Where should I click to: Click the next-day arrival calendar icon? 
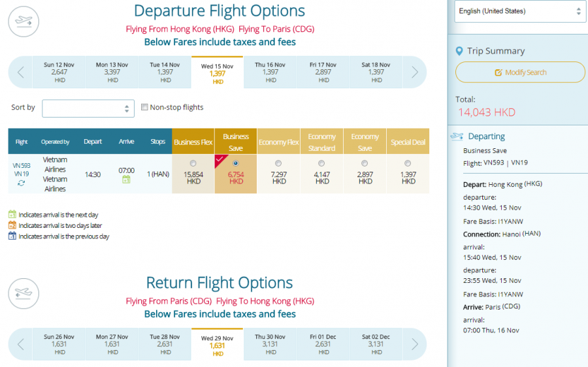pos(126,180)
